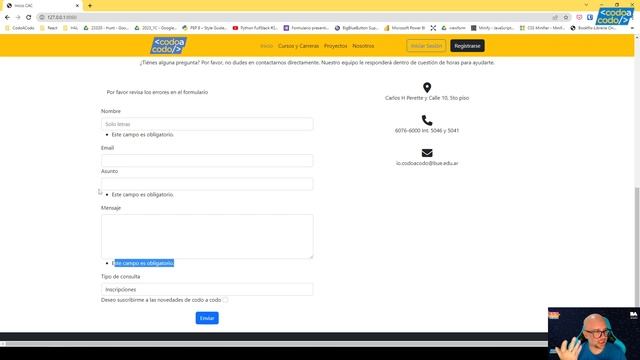Viewport: 640px width, 360px height.
Task: Click the phone icon in contact info
Action: click(427, 120)
